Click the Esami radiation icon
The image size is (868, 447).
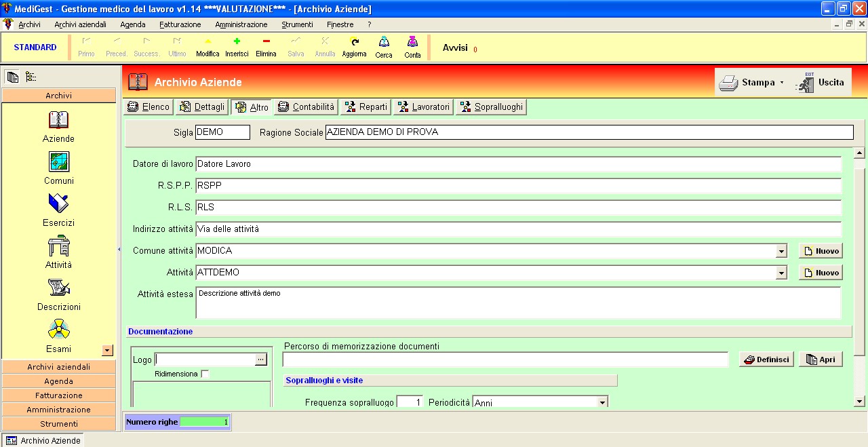tap(59, 330)
